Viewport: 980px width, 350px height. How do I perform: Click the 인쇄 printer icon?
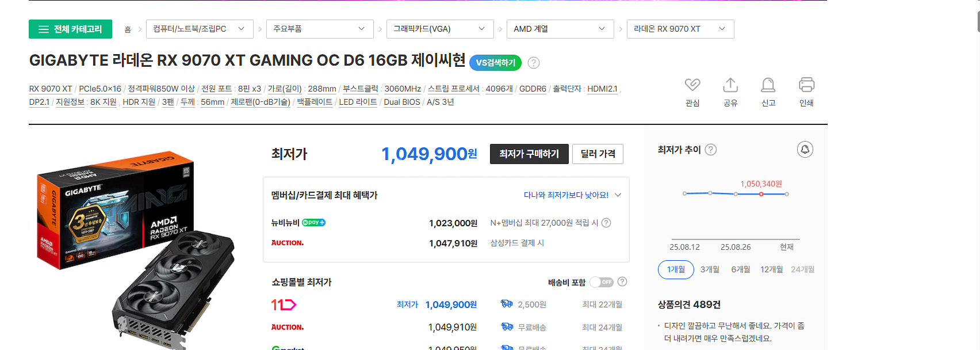(x=806, y=85)
